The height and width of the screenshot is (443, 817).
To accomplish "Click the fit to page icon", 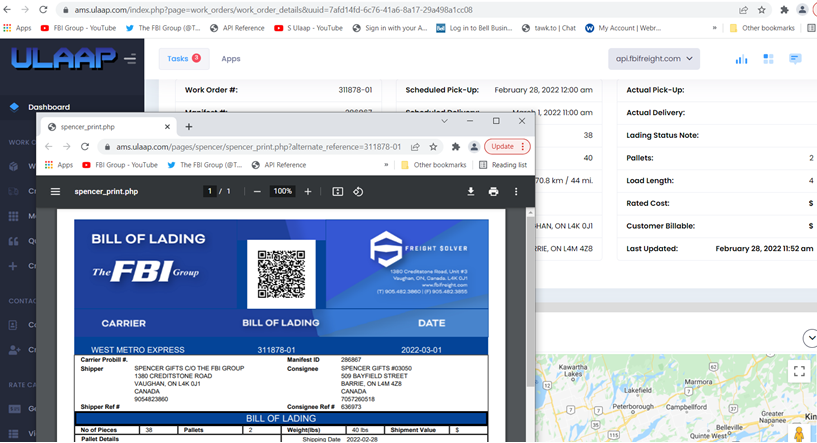I will (337, 191).
